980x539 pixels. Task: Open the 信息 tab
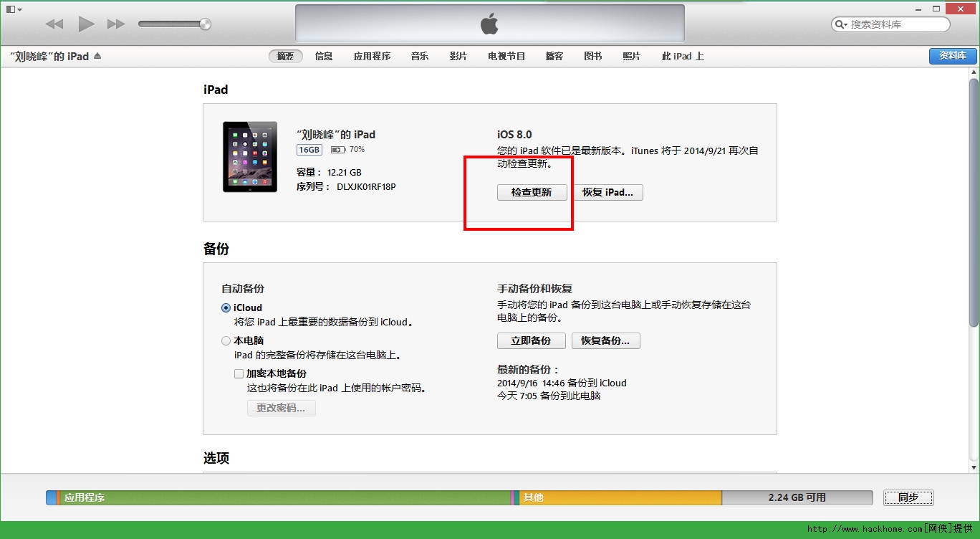[324, 56]
